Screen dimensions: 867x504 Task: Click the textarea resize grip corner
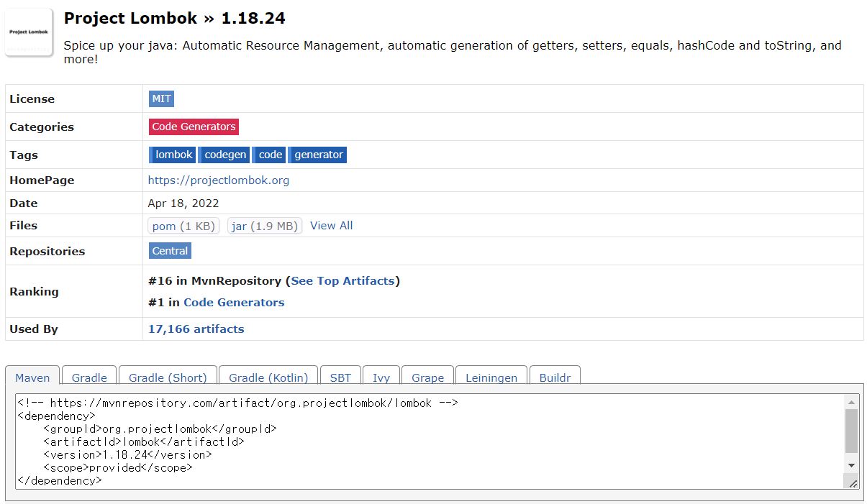tap(853, 483)
